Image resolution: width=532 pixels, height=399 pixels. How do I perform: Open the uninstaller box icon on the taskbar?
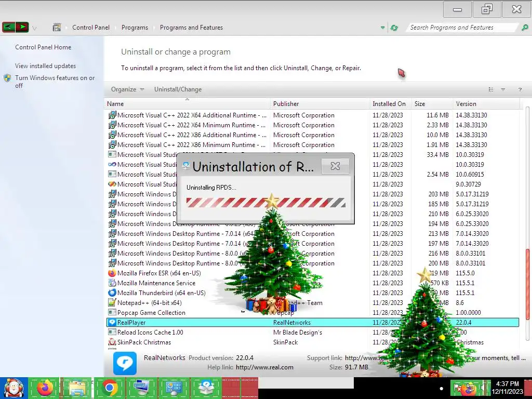click(x=206, y=388)
